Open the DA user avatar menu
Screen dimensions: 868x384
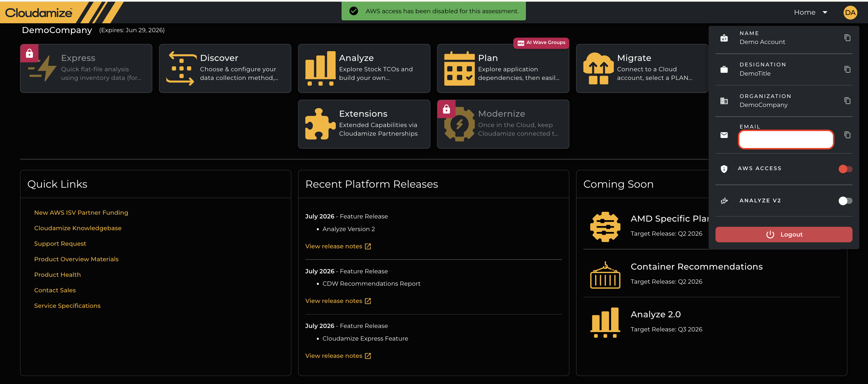[x=850, y=12]
